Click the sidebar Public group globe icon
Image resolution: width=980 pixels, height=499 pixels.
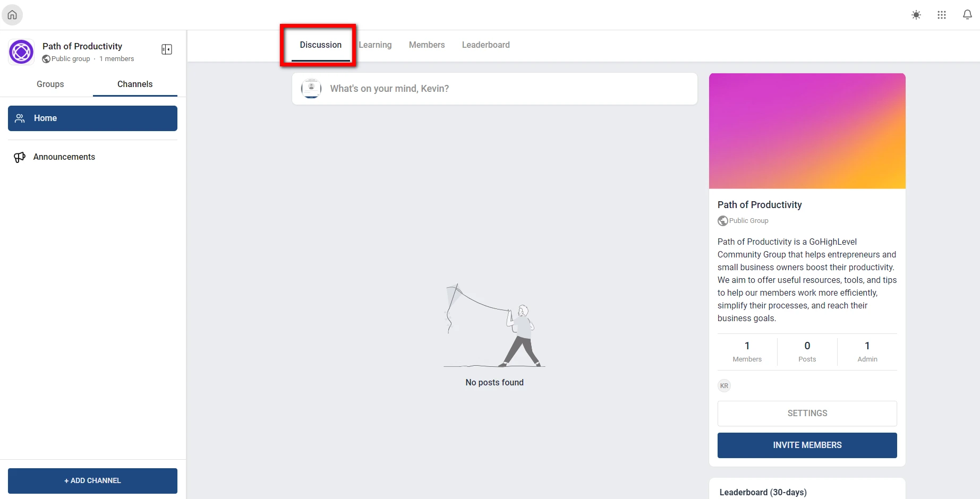pyautogui.click(x=46, y=59)
